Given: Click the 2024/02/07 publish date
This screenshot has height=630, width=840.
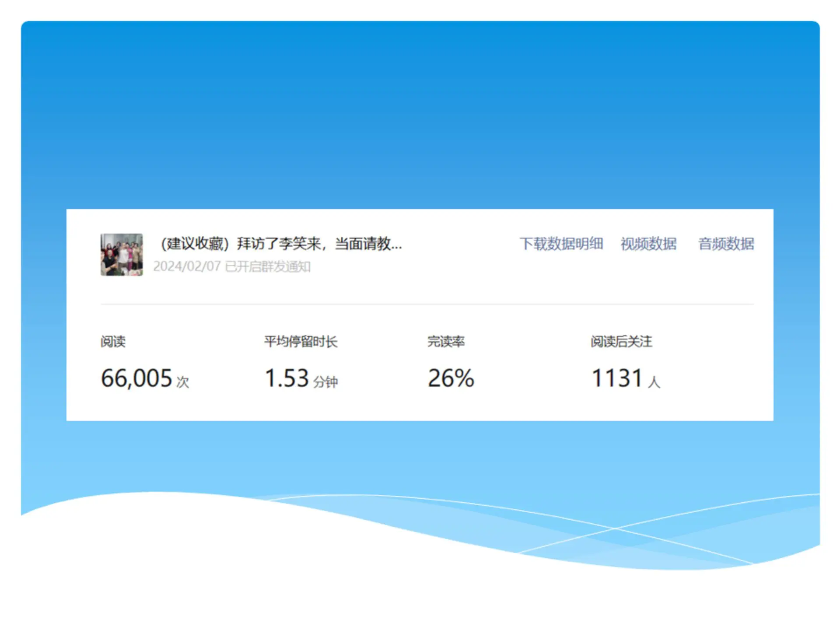Looking at the screenshot, I should pos(187,266).
